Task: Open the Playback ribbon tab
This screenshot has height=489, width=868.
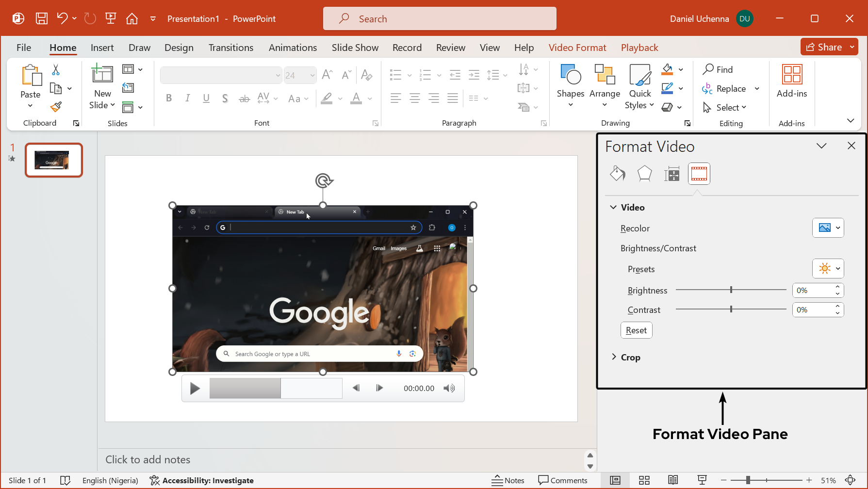Action: tap(639, 48)
